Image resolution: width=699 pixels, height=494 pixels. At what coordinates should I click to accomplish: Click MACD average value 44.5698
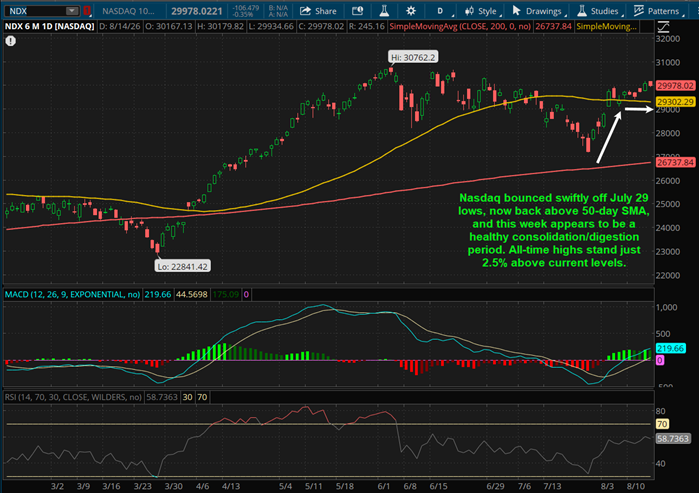tap(192, 294)
